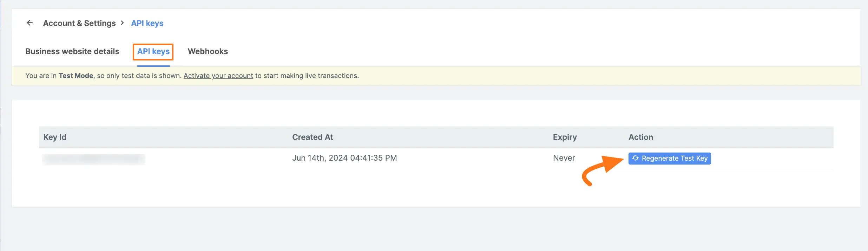868x251 pixels.
Task: Select the refresh icon inside Regenerate Test Key
Action: point(636,158)
